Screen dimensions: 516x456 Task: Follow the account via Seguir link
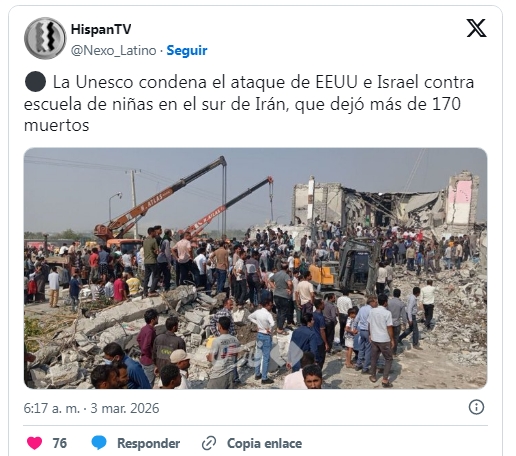coord(187,51)
